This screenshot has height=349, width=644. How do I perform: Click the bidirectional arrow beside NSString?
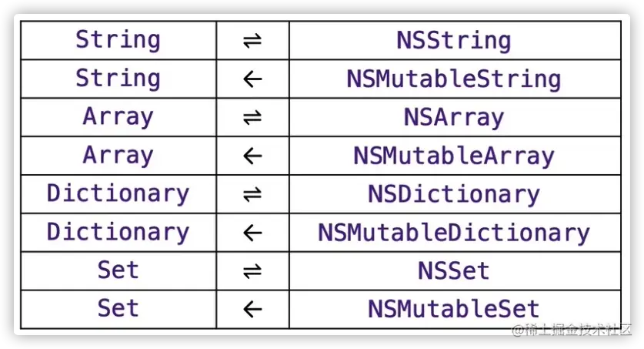[252, 41]
